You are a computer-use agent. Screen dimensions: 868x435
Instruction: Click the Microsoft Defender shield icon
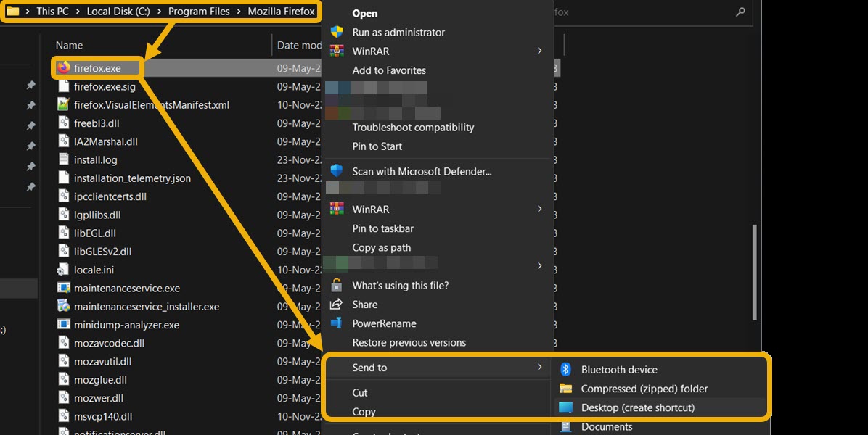[x=336, y=171]
